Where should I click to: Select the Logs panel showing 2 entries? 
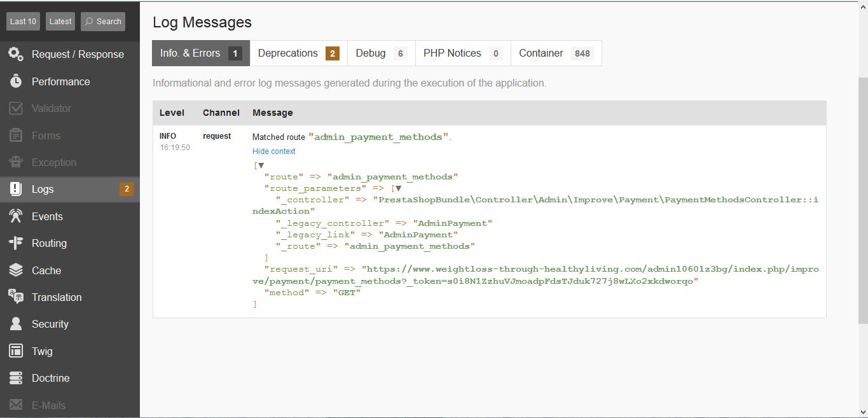point(42,189)
